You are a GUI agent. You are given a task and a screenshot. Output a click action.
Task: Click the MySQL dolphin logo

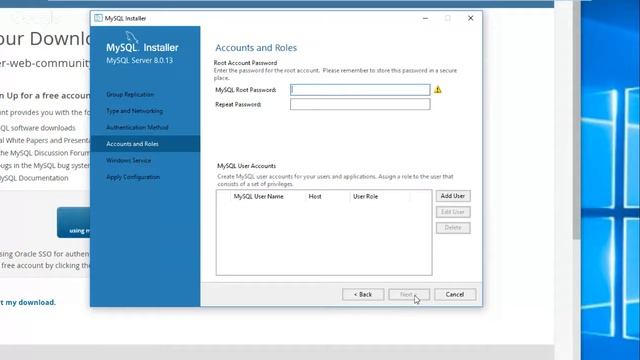point(131,37)
